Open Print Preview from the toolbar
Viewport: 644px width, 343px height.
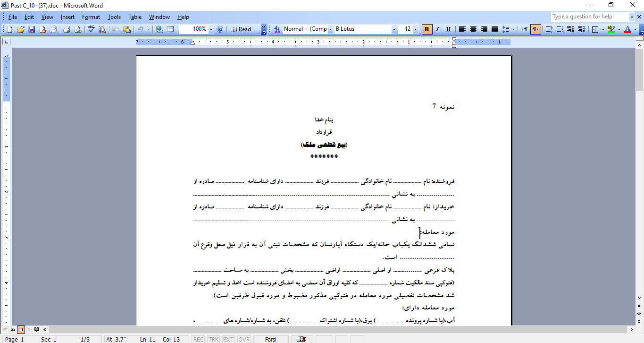pyautogui.click(x=77, y=29)
